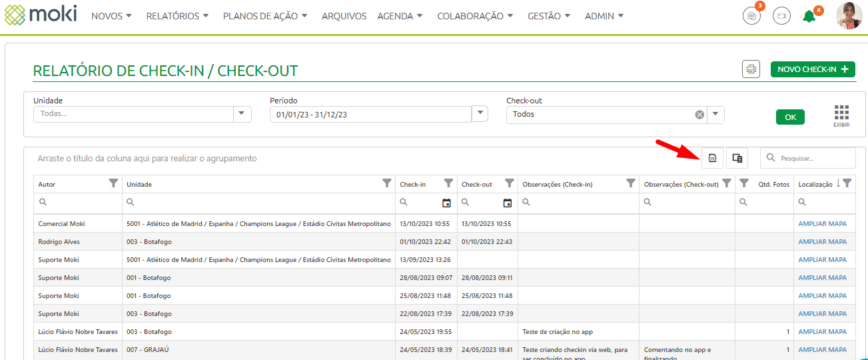Filter the Autor column
Image resolution: width=868 pixels, height=360 pixels.
click(x=113, y=183)
